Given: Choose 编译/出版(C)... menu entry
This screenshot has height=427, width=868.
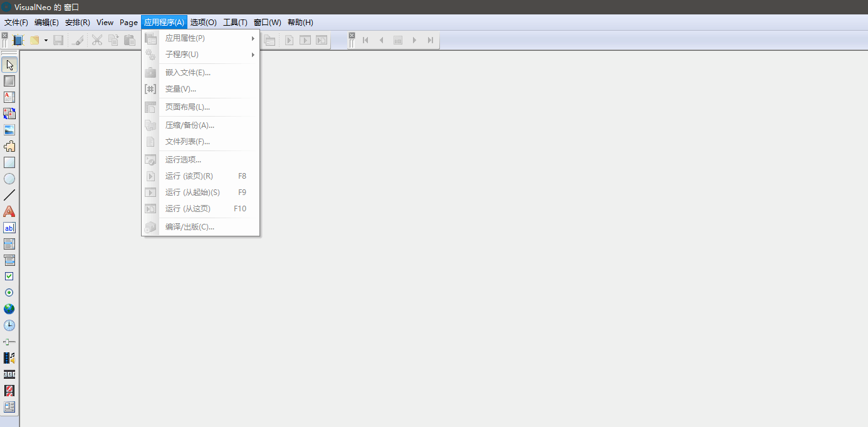Looking at the screenshot, I should pos(201,227).
